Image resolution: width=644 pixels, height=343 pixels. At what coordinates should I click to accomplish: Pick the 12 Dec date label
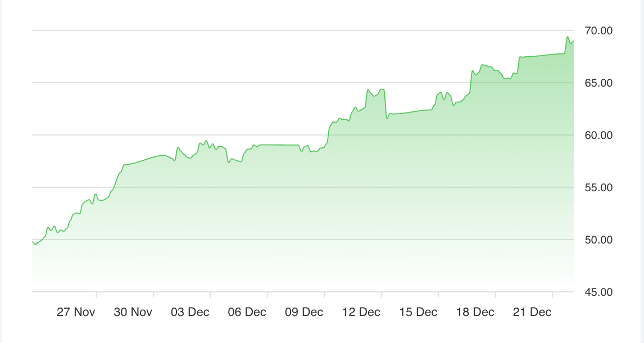[x=361, y=312]
